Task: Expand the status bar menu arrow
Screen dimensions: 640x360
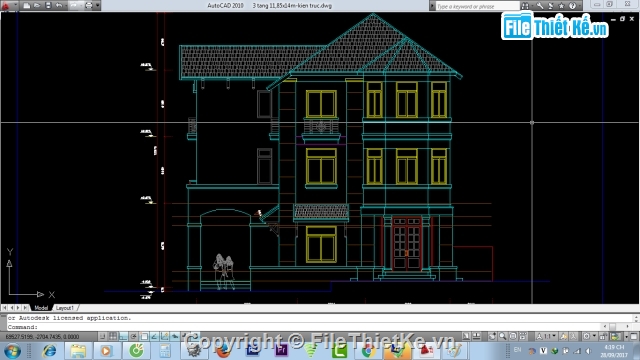Action: (x=626, y=337)
